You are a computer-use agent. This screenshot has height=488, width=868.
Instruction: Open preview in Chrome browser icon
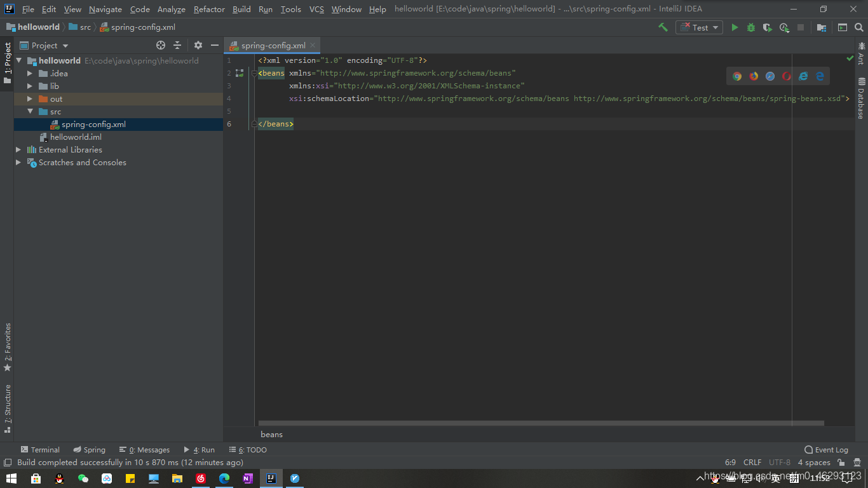[x=737, y=76]
